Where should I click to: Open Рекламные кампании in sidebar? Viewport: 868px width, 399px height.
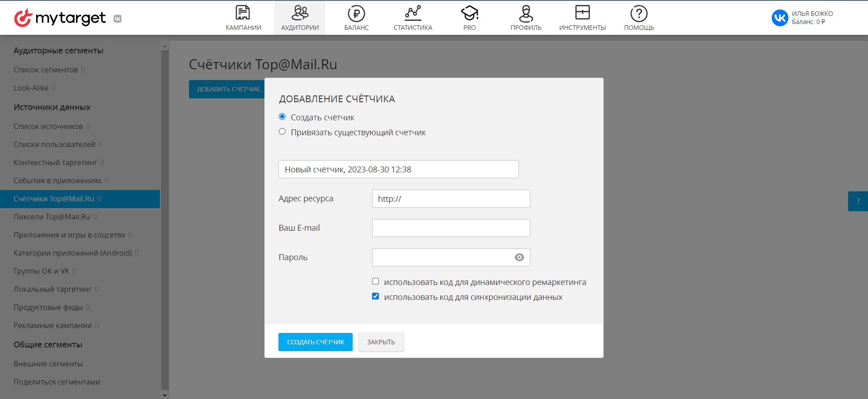tap(52, 325)
